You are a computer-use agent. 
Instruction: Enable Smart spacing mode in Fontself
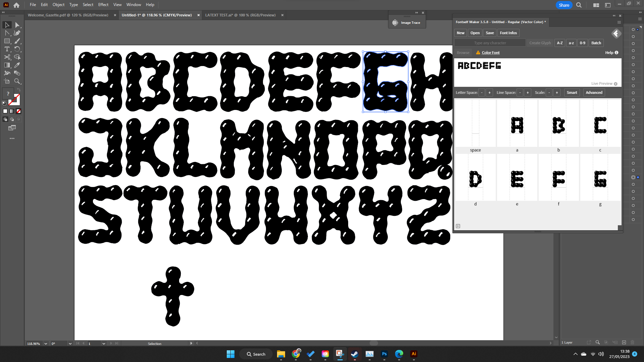pyautogui.click(x=572, y=93)
